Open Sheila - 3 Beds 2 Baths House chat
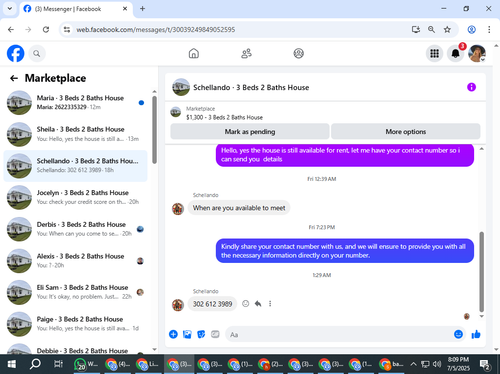 coord(76,134)
